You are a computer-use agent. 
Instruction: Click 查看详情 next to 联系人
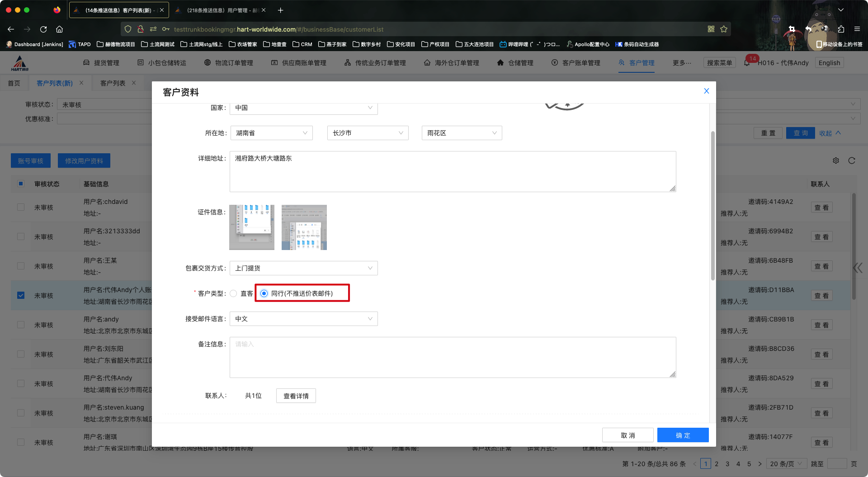pyautogui.click(x=296, y=396)
